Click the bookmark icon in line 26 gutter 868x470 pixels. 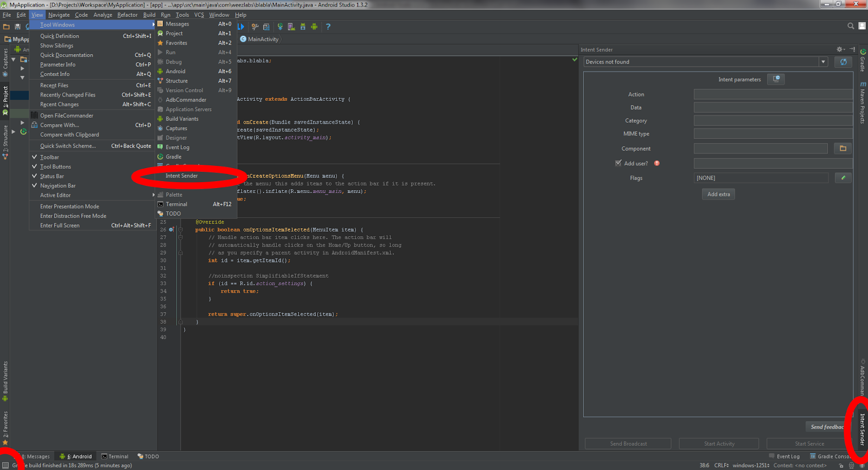pos(171,230)
